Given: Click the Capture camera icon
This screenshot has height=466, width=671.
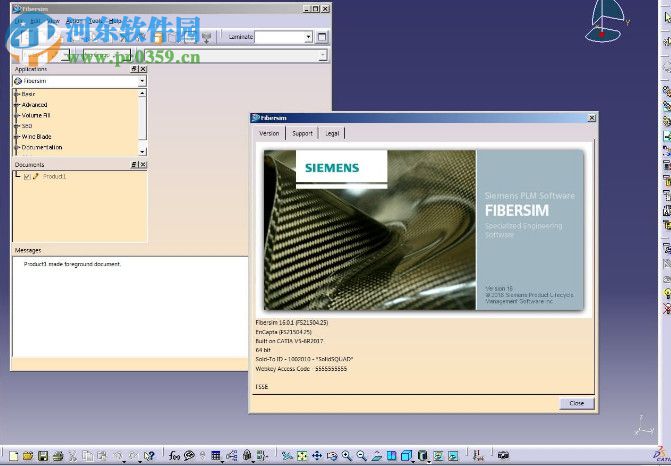Looking at the screenshot, I should click(x=503, y=456).
